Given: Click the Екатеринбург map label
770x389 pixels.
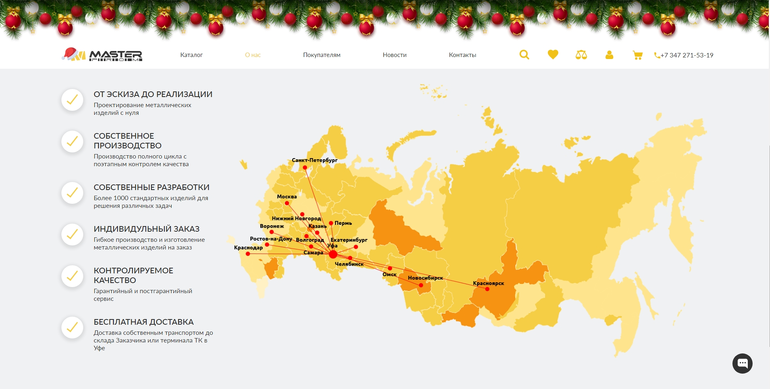Looking at the screenshot, I should pos(349,240).
